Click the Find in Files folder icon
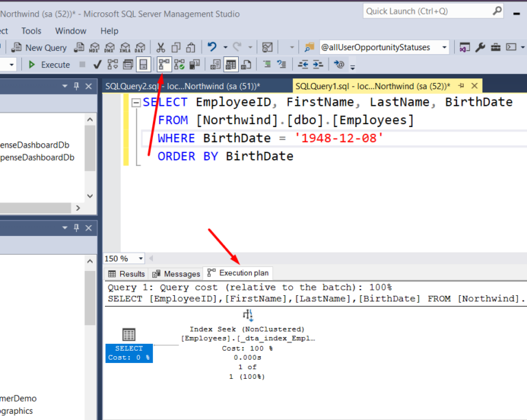 [308, 47]
